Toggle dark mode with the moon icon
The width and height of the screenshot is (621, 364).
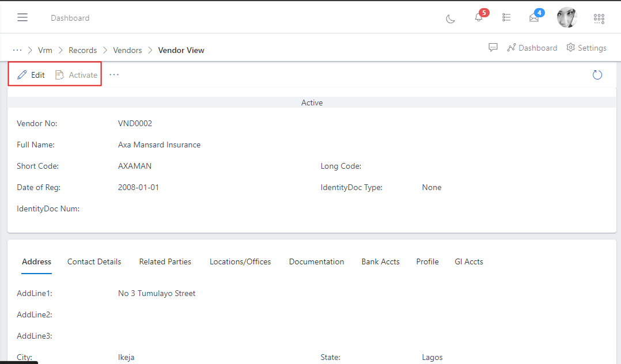click(x=450, y=18)
